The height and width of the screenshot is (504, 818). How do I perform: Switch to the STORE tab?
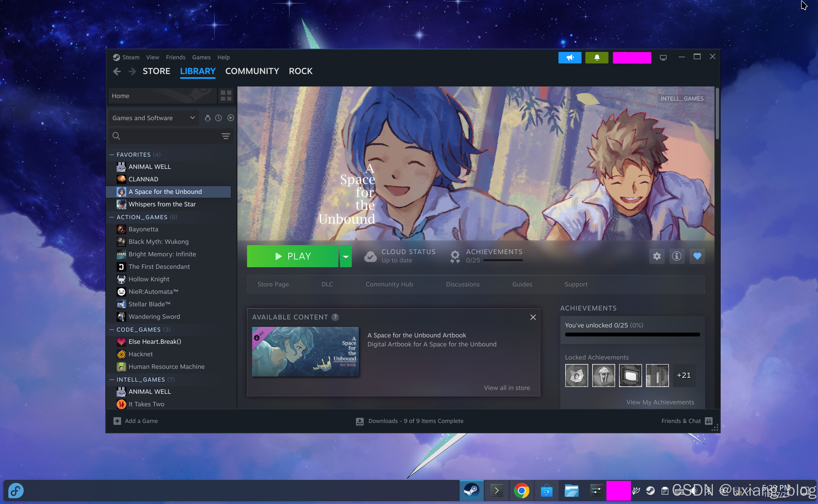click(x=156, y=71)
